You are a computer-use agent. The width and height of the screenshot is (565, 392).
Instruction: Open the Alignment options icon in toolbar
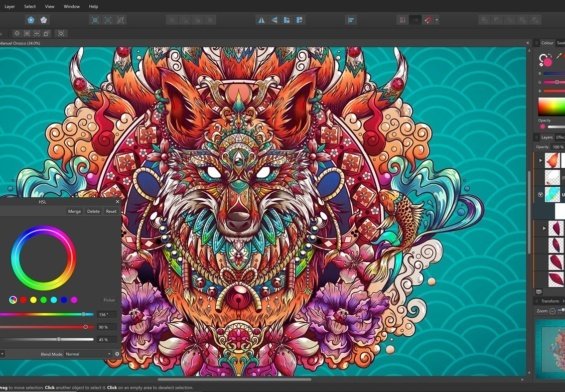tap(351, 20)
